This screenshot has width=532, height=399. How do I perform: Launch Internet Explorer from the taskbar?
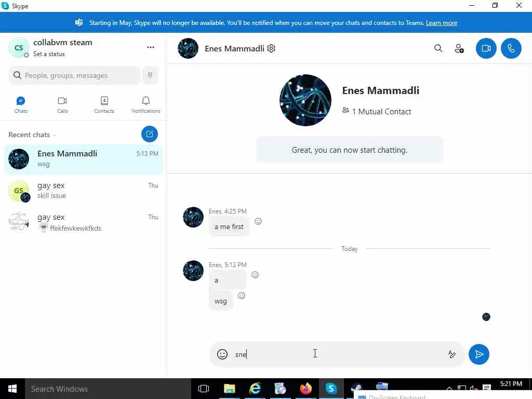[255, 389]
